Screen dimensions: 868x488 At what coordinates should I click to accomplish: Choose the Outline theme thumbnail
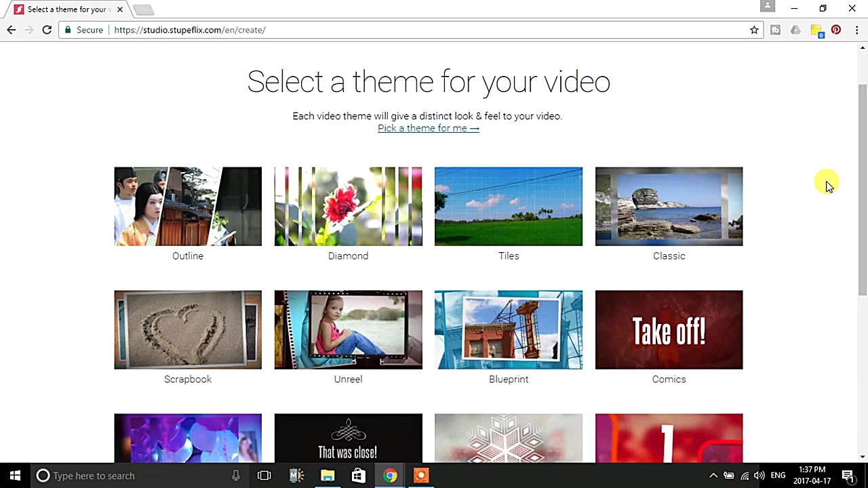tap(188, 207)
